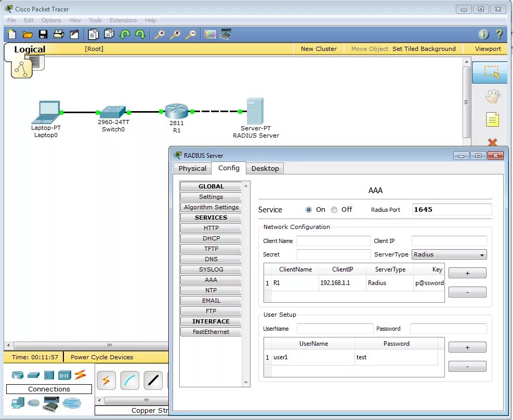Switch to the Config tab
Viewport: 513px width, 420px height.
point(229,168)
